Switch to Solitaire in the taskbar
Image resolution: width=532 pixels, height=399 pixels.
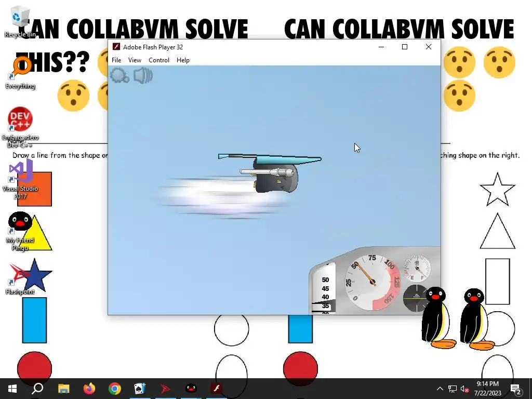pyautogui.click(x=140, y=389)
